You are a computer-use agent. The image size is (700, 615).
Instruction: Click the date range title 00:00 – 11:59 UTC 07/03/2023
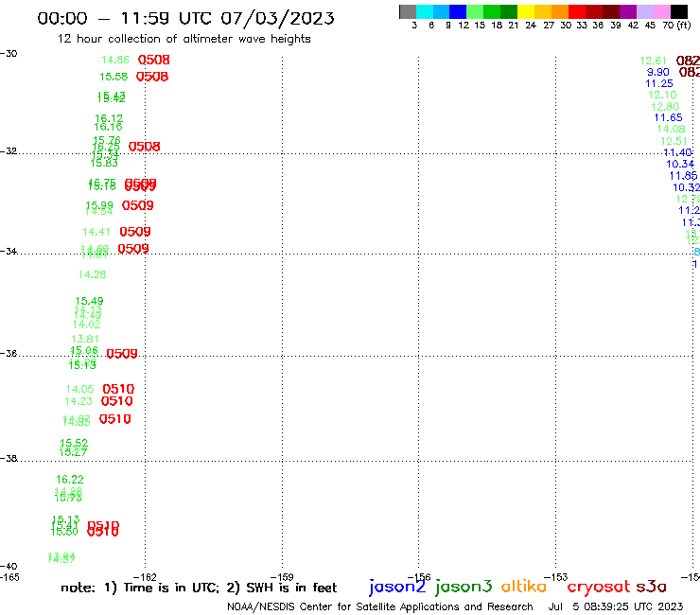point(185,18)
